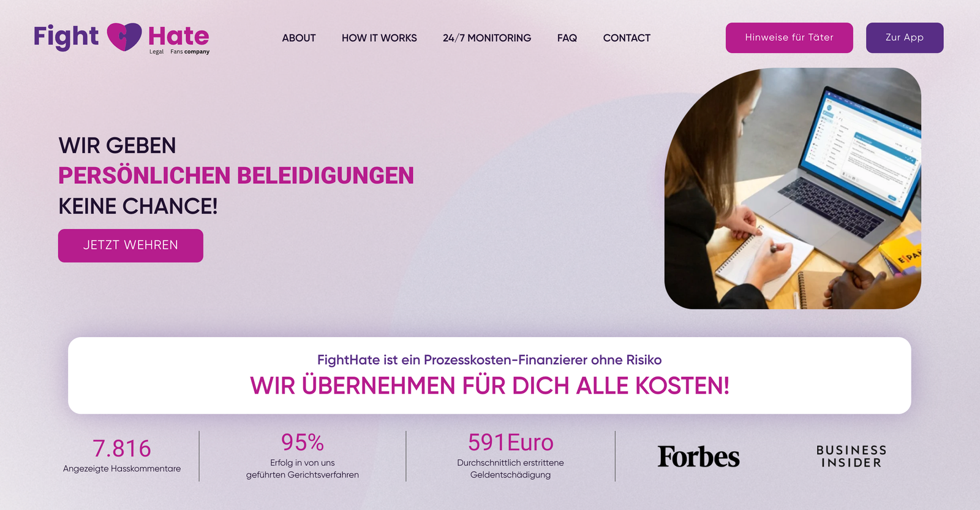
Task: Click the JETZT WEHREN button
Action: click(130, 245)
